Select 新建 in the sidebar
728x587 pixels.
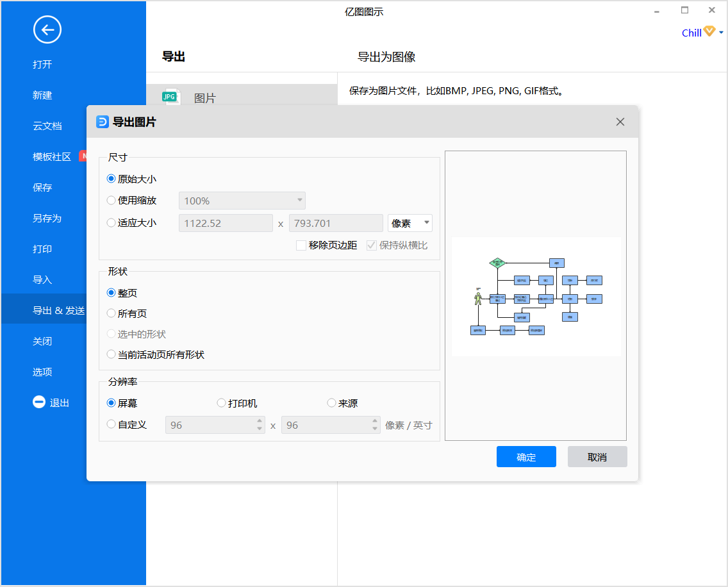pyautogui.click(x=42, y=95)
